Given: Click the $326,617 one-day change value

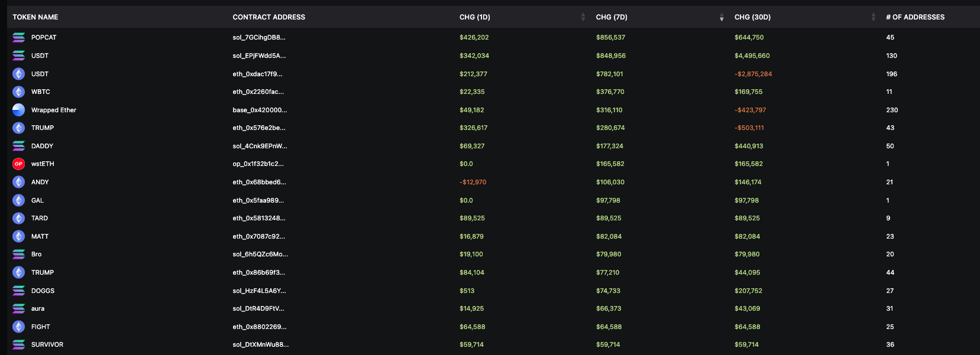Looking at the screenshot, I should 474,128.
